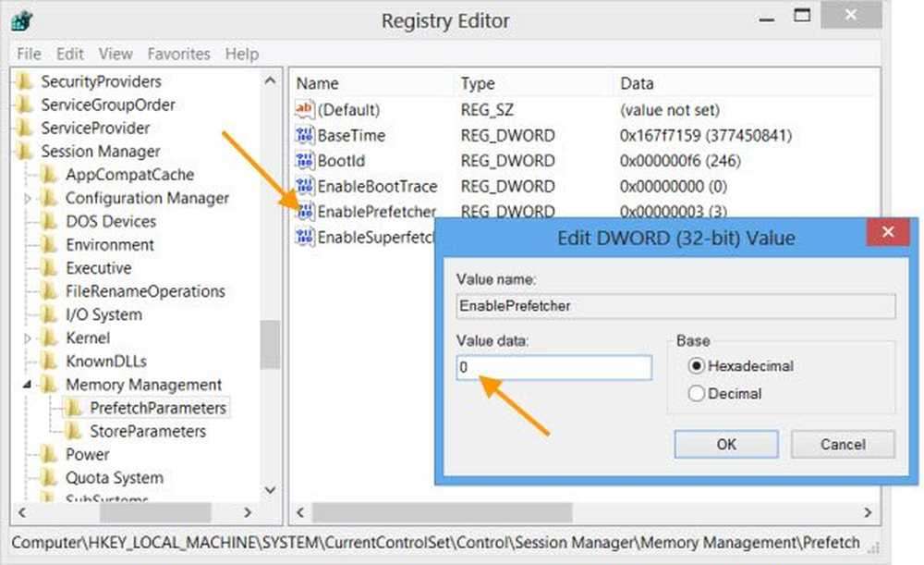
Task: Open the Favorites menu
Action: (177, 55)
